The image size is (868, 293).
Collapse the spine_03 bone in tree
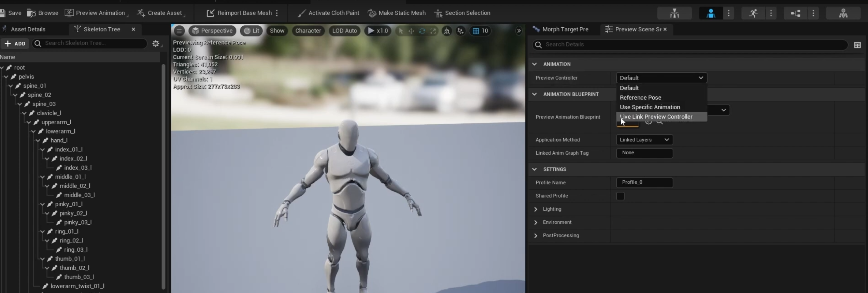(20, 104)
